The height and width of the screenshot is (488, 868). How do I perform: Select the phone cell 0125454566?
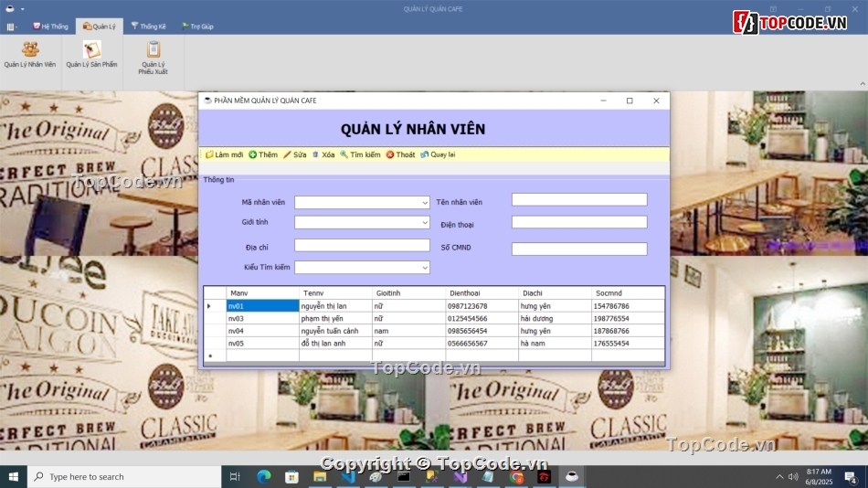[x=482, y=319]
